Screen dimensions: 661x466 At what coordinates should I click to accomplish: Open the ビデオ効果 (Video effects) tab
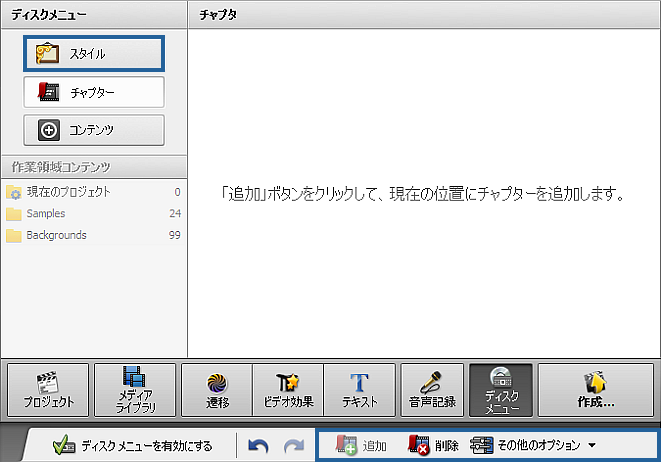coord(288,391)
